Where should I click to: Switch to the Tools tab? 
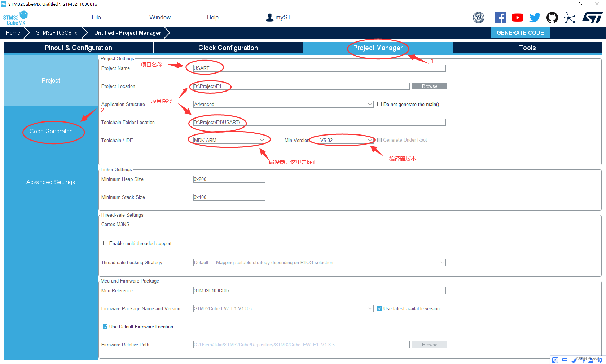527,48
